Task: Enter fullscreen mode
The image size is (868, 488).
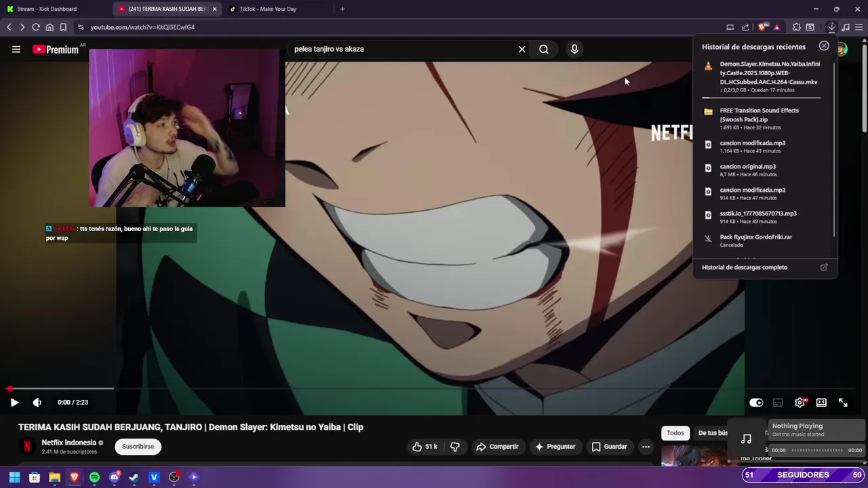Action: click(x=843, y=403)
